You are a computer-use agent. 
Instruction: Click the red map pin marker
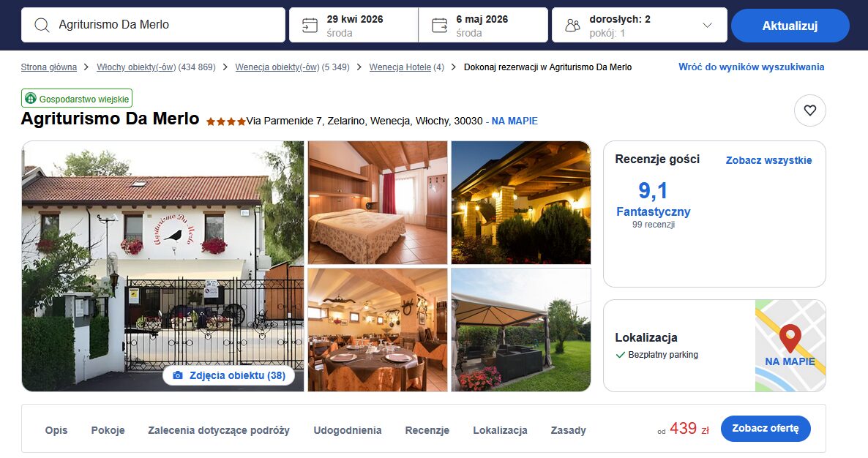790,338
